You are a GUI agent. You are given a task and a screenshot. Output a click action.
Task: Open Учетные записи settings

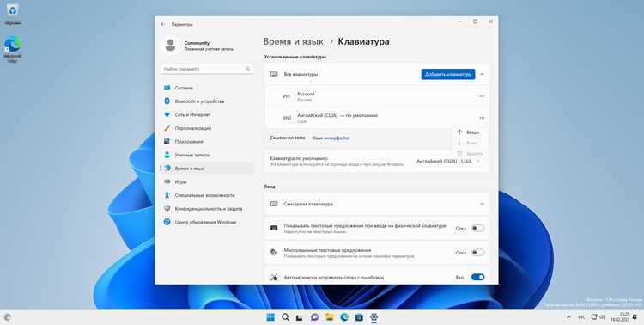(207, 155)
